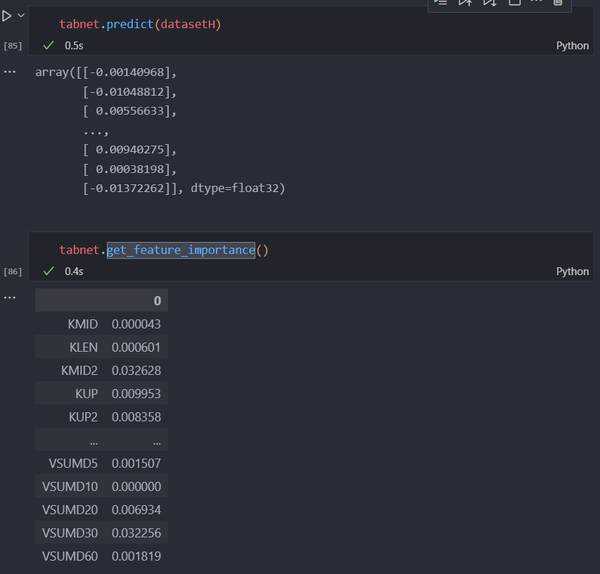Open output actions menu for array output
The image size is (600, 574).
(10, 72)
